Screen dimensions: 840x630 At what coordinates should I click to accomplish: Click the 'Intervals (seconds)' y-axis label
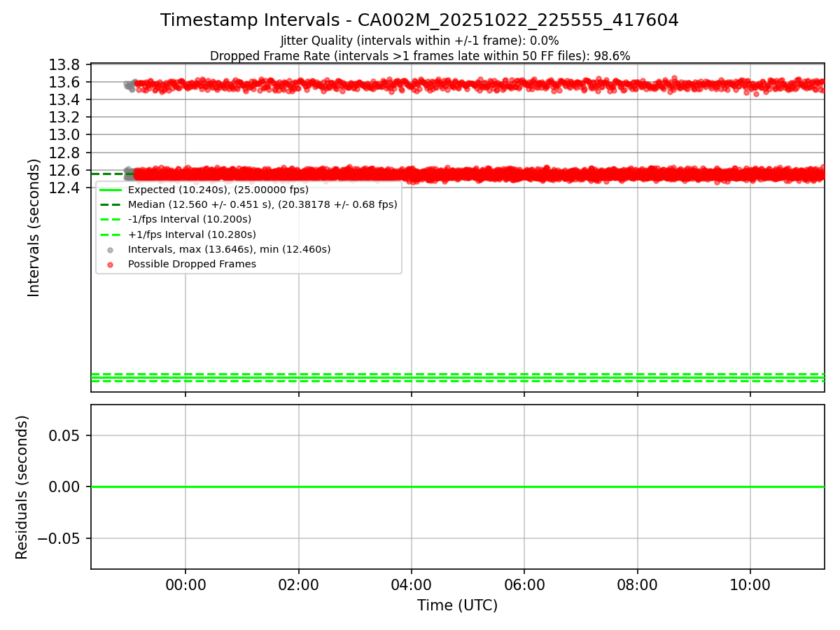(x=34, y=227)
